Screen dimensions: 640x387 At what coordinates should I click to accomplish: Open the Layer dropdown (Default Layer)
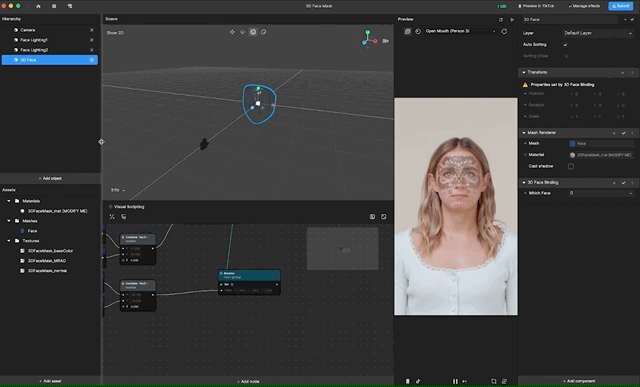598,33
